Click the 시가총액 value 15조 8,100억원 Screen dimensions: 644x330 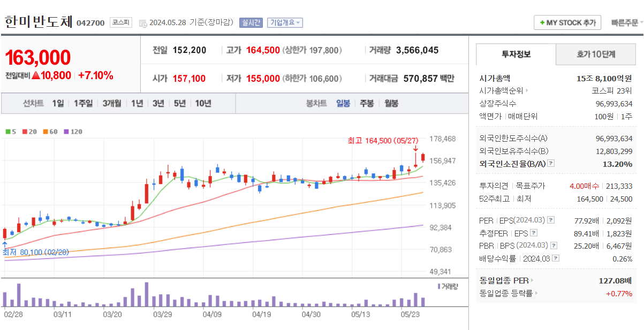(x=604, y=78)
